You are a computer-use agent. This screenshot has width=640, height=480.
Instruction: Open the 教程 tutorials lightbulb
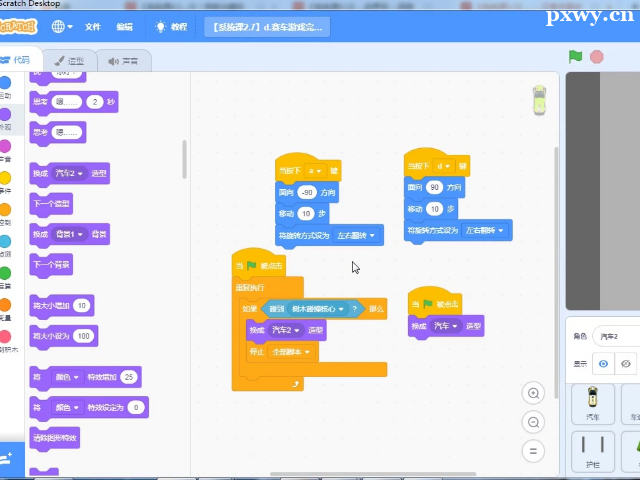(171, 26)
